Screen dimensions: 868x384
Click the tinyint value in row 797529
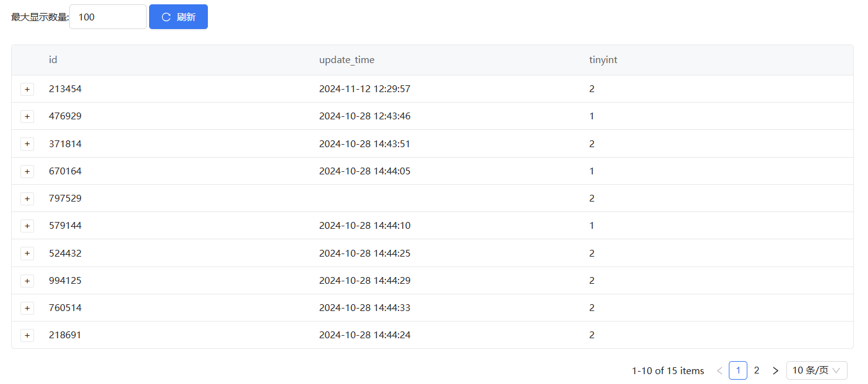[592, 198]
